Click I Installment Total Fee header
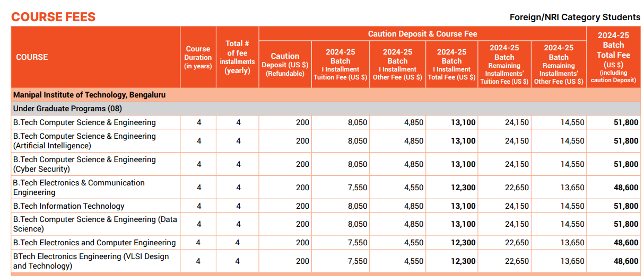 (451, 64)
